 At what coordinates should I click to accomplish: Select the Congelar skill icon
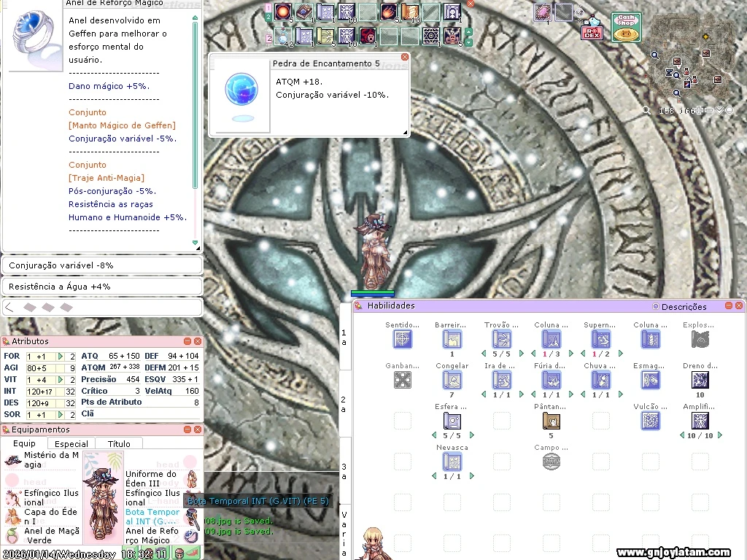(x=452, y=380)
